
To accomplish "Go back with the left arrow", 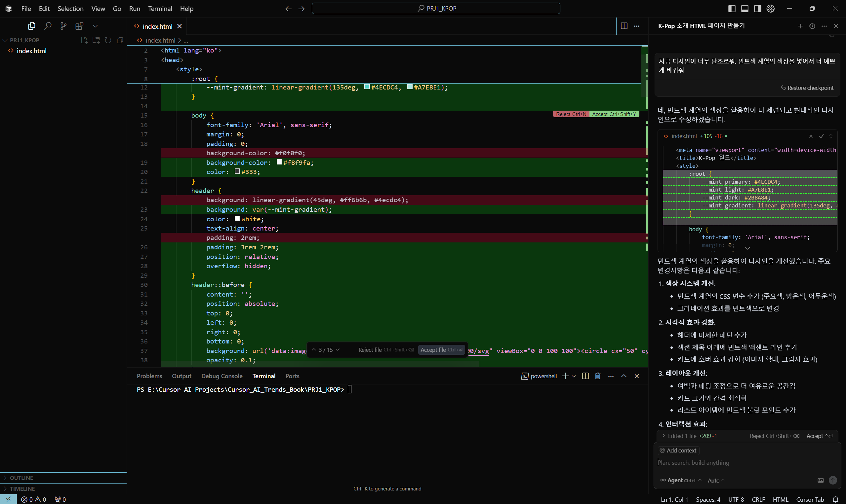I will (x=288, y=9).
